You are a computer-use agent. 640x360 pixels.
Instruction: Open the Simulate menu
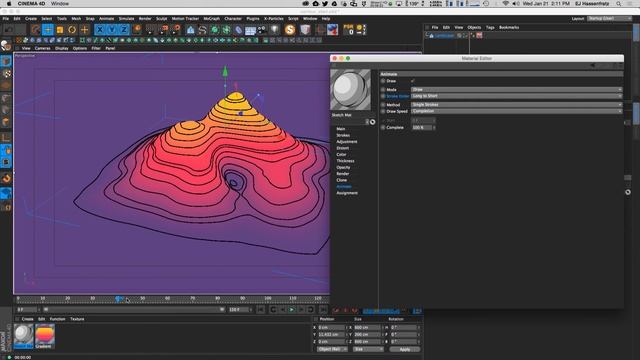point(126,18)
